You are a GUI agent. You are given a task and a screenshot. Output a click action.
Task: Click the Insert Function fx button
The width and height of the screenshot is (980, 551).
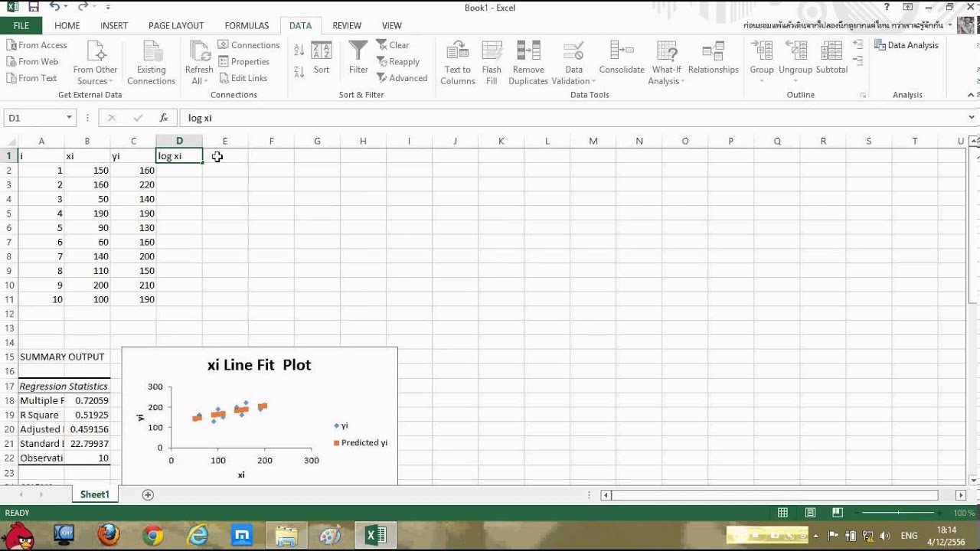coord(164,118)
